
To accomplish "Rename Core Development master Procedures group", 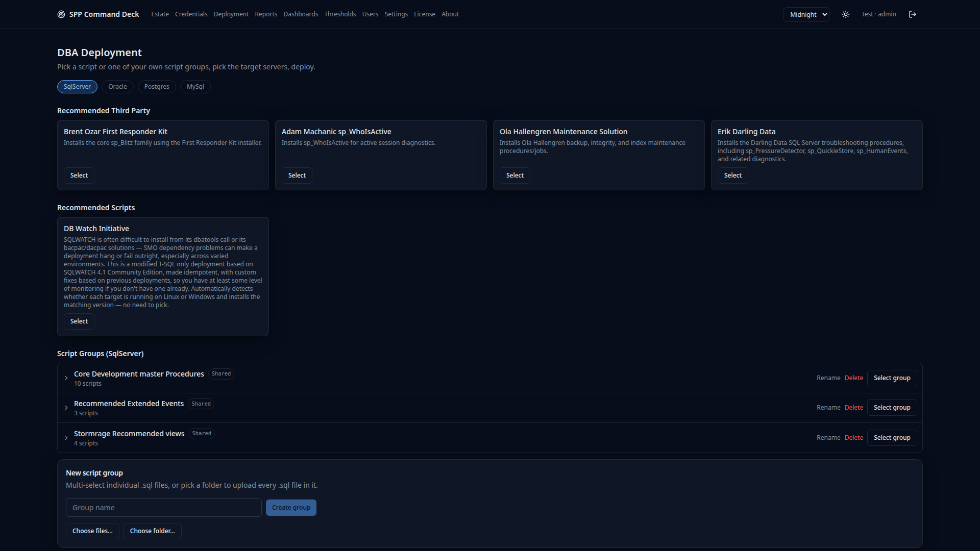I will point(828,378).
